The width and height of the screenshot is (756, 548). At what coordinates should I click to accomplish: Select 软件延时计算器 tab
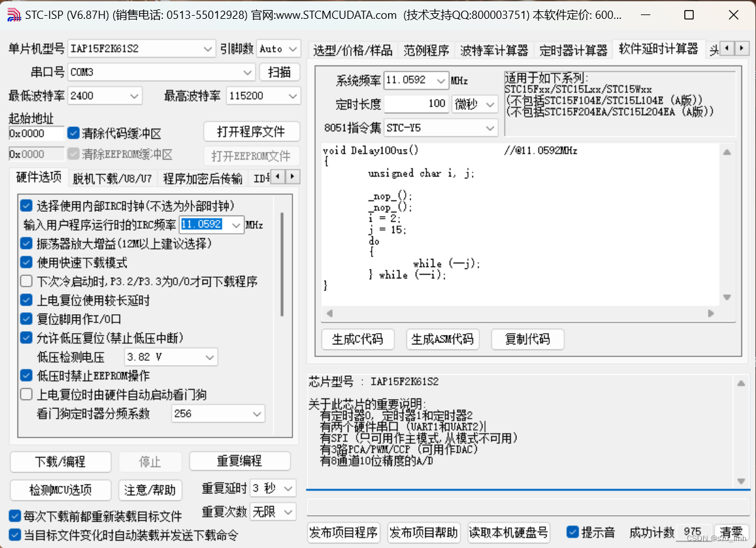pyautogui.click(x=659, y=49)
